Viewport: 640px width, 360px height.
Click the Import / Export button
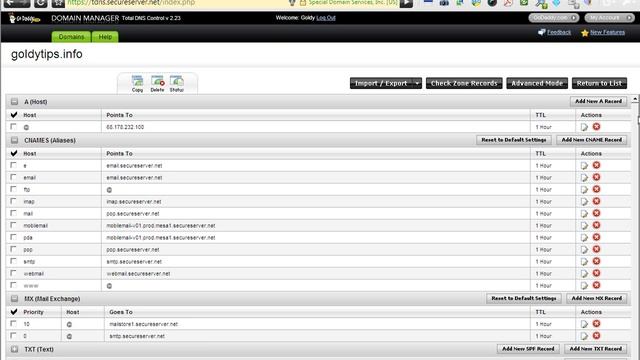tap(381, 83)
